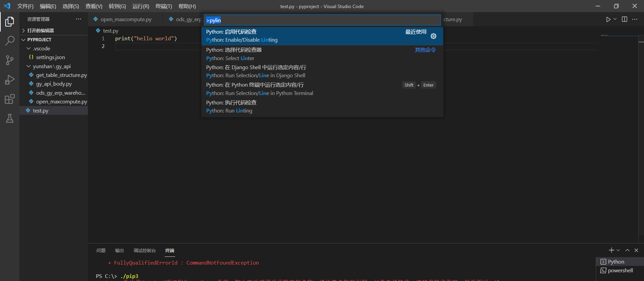
Task: Open the 运行(R) menu
Action: (141, 6)
